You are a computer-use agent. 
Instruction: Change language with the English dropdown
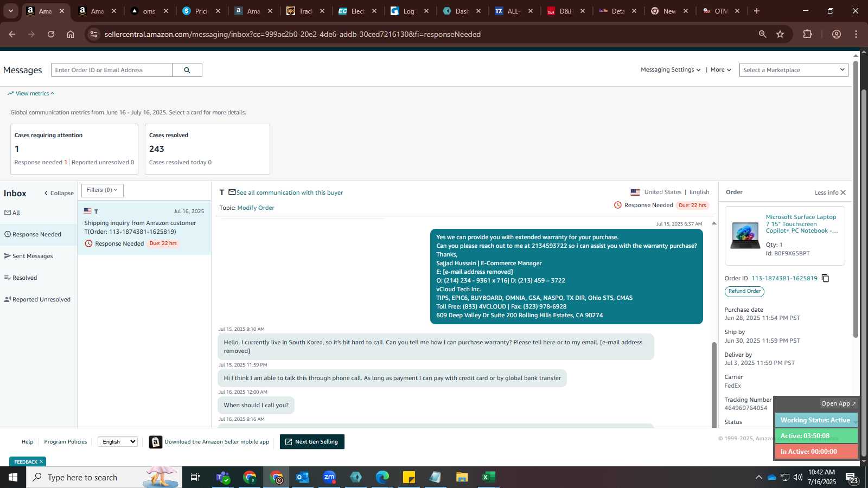tap(118, 441)
